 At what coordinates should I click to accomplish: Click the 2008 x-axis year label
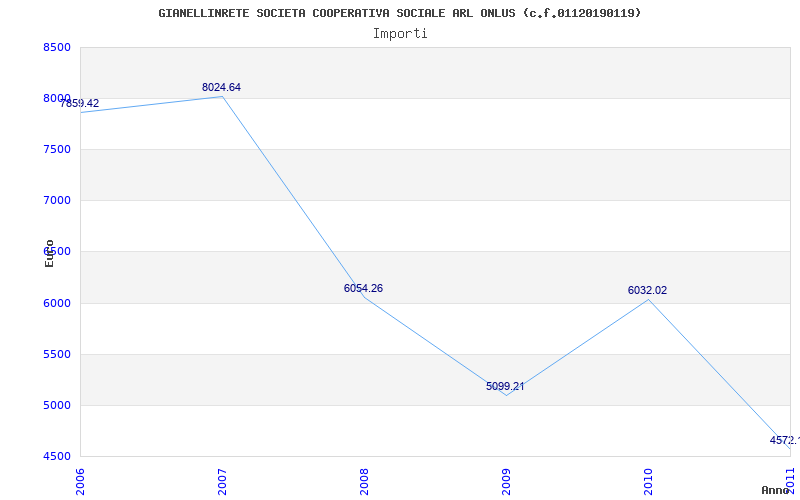click(364, 482)
